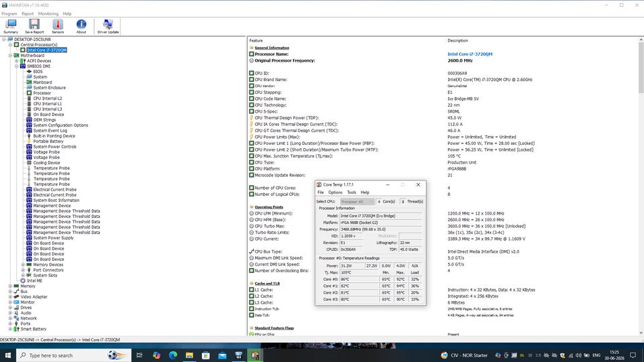The height and width of the screenshot is (362, 644).
Task: Collapse the Motherboard branch
Action: click(x=10, y=56)
